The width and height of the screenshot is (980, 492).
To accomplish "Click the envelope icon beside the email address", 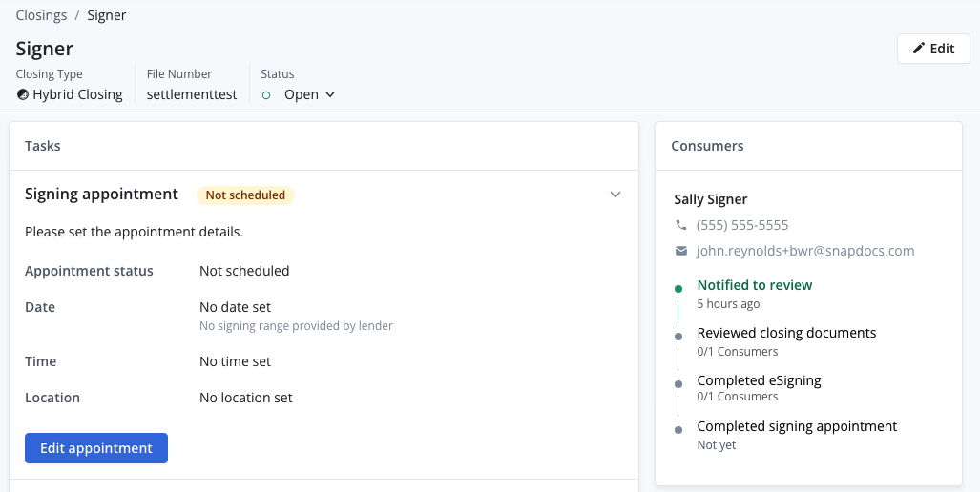I will click(x=680, y=251).
